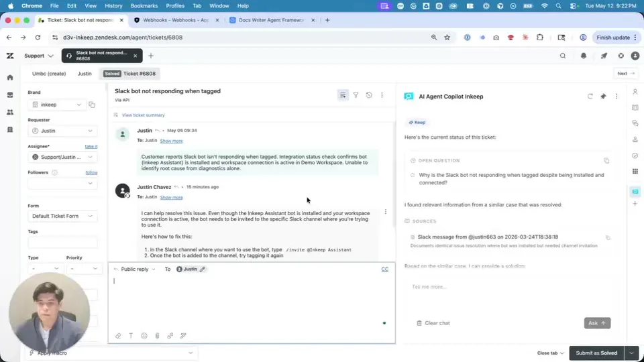Screen dimensions: 644x362
Task: Open Chrome Bookmarks menu
Action: click(x=144, y=6)
